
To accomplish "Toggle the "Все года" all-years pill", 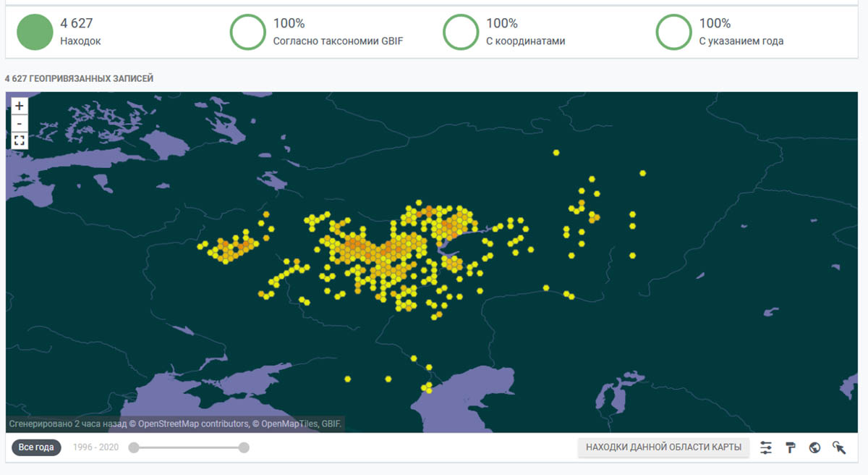I will click(x=36, y=447).
